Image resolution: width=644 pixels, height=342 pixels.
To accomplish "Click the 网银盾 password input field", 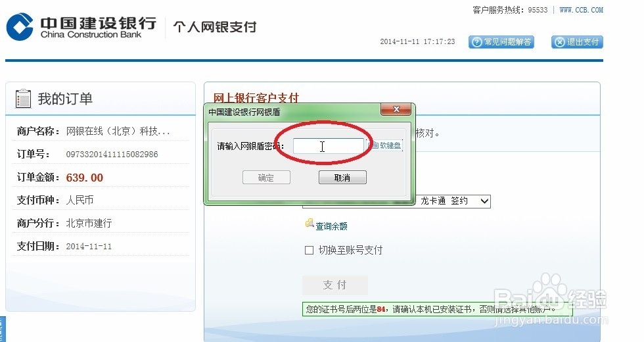I will (328, 146).
